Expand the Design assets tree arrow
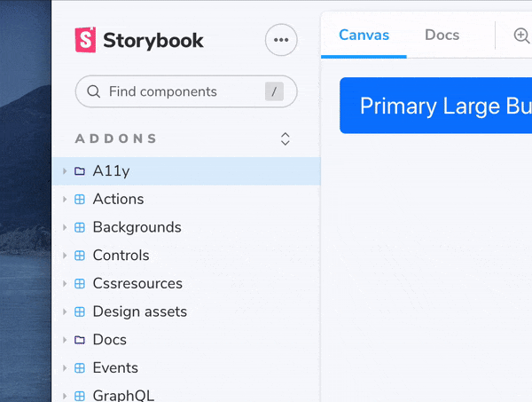The height and width of the screenshot is (402, 532). (x=65, y=311)
